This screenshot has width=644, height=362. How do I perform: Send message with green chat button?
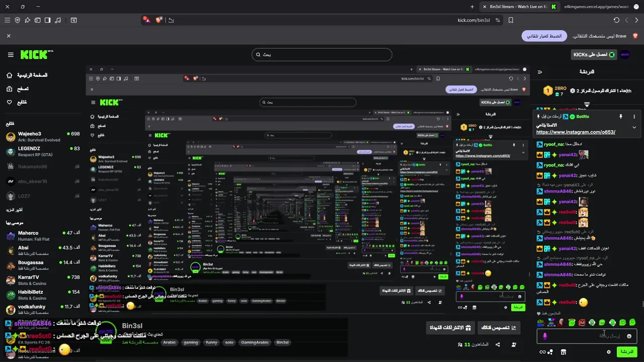tap(627, 351)
